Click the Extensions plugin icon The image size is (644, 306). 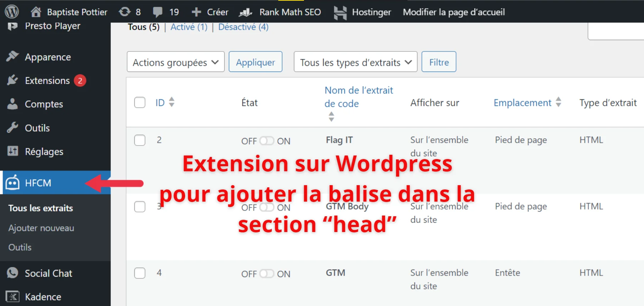pos(13,80)
